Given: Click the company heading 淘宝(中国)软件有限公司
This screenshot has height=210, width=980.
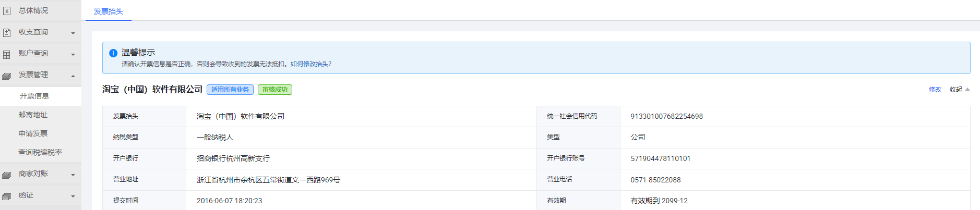Looking at the screenshot, I should pyautogui.click(x=152, y=90).
